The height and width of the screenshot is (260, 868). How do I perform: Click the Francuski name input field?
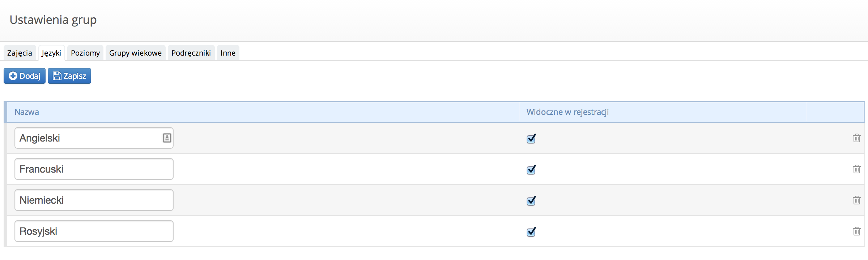point(94,169)
